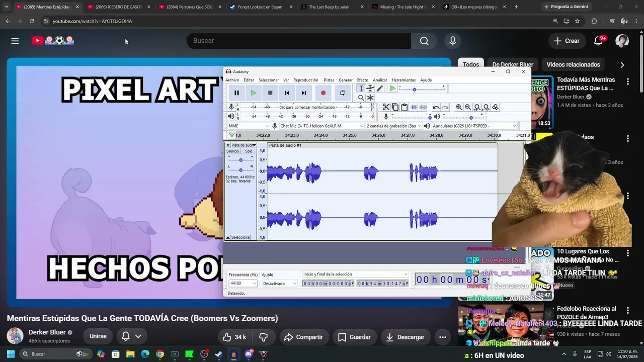Click the Zoom Toggle icon
The height and width of the screenshot is (362, 644).
495,107
